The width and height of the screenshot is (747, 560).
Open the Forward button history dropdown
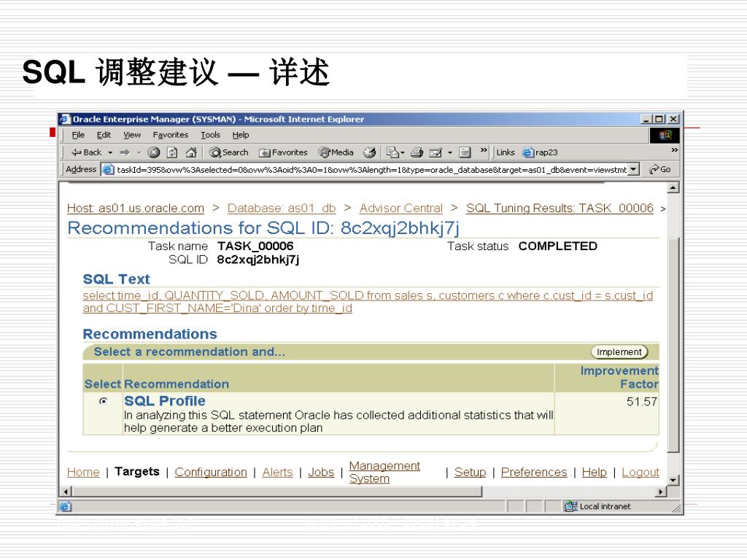coord(139,153)
